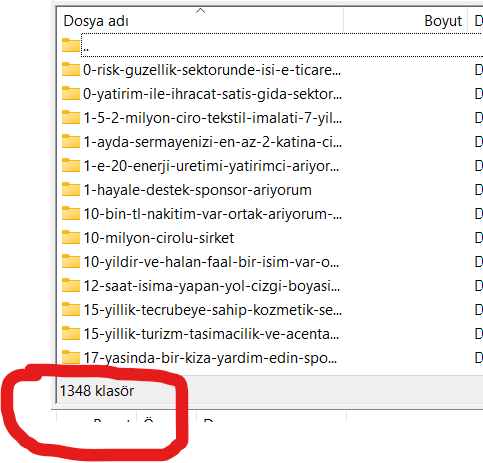Click folder icon for 1-5-2-milyon-ciro
Viewport: 483px width, 463px height.
tap(71, 117)
